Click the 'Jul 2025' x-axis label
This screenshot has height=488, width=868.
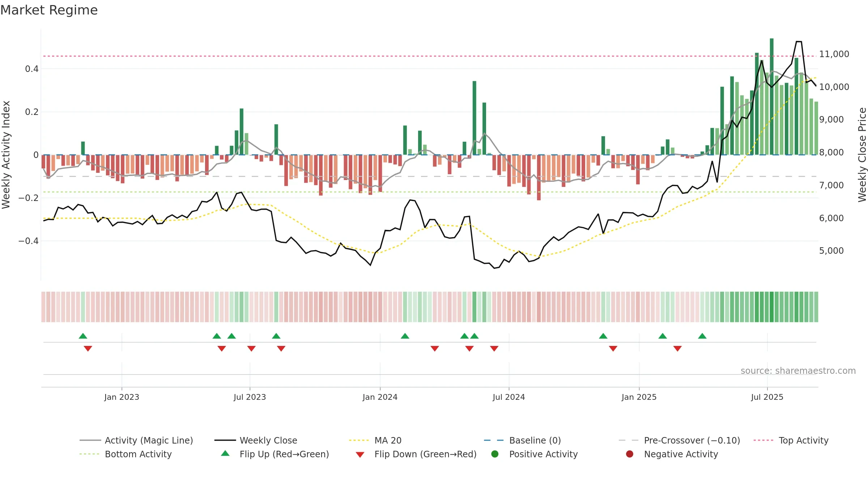[767, 397]
